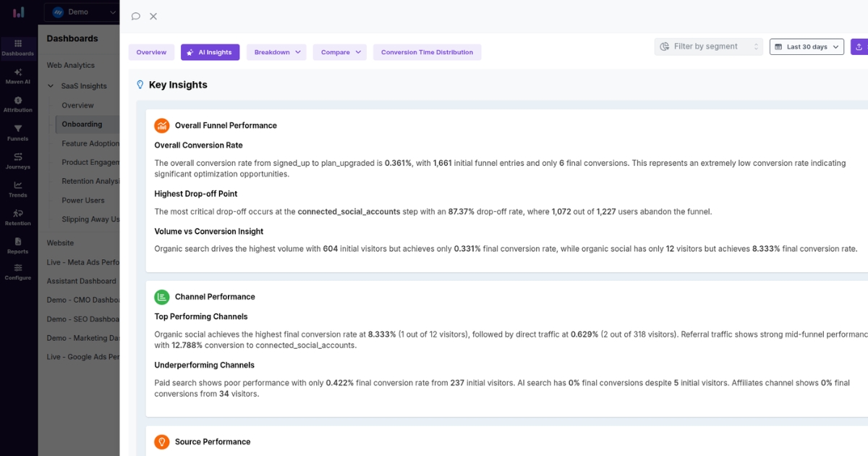Screen dimensions: 868x456
Task: Select the Onboarding dashboard item
Action: 87,124
